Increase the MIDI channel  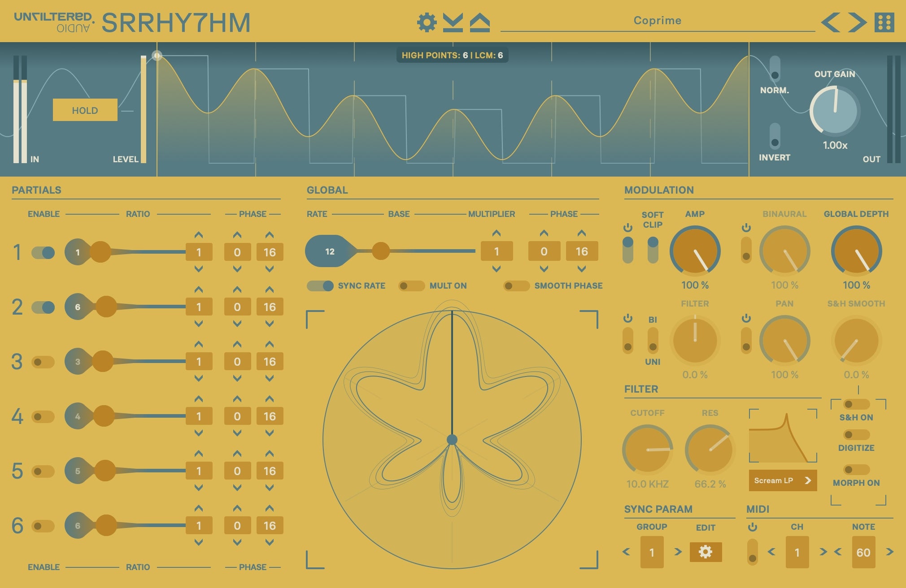pyautogui.click(x=823, y=552)
